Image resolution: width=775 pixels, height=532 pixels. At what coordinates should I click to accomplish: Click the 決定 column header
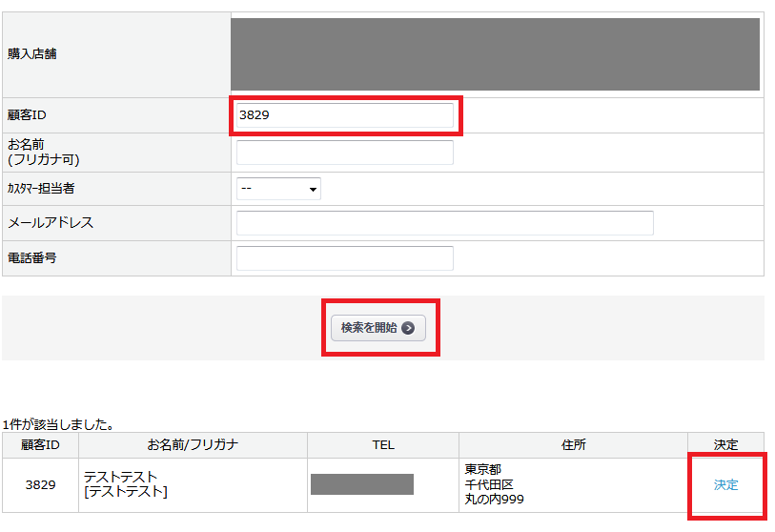click(x=725, y=445)
